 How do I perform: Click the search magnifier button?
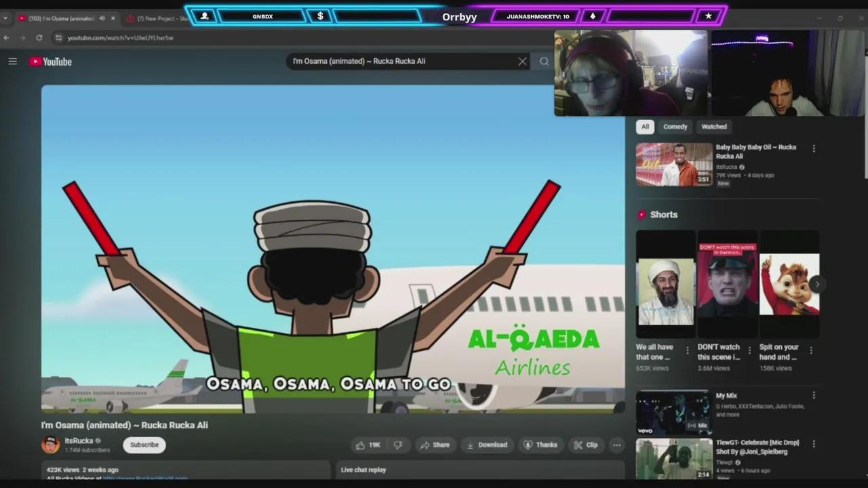click(x=544, y=61)
